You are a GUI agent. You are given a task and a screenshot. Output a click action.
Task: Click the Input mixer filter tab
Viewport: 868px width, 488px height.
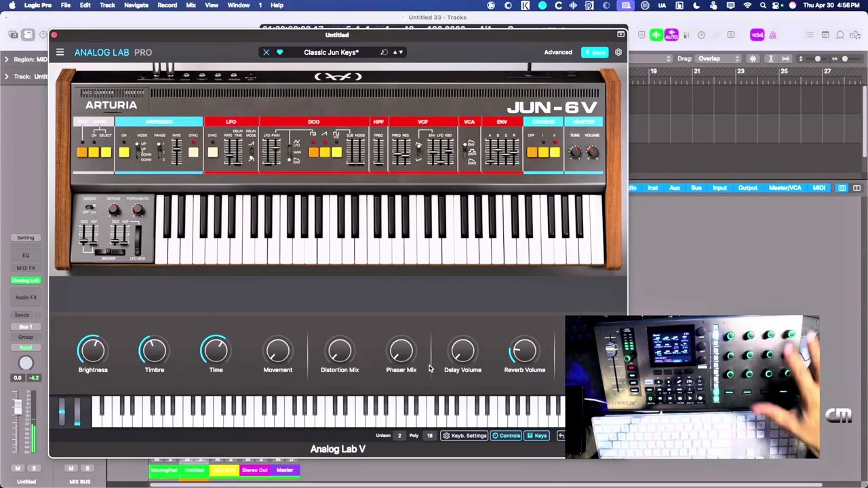click(x=719, y=188)
